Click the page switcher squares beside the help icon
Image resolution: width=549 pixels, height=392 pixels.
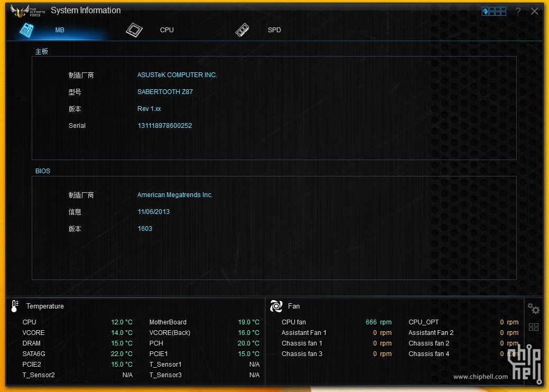493,12
